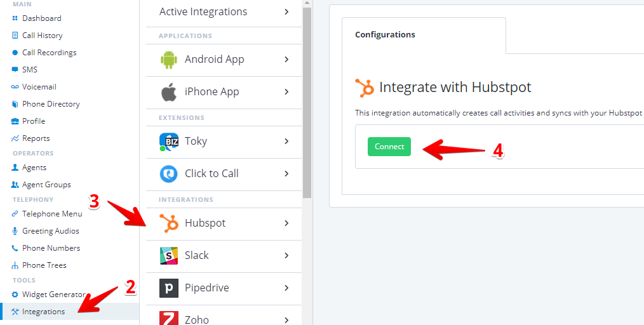Click the Toky BIZ extension icon

pos(168,142)
